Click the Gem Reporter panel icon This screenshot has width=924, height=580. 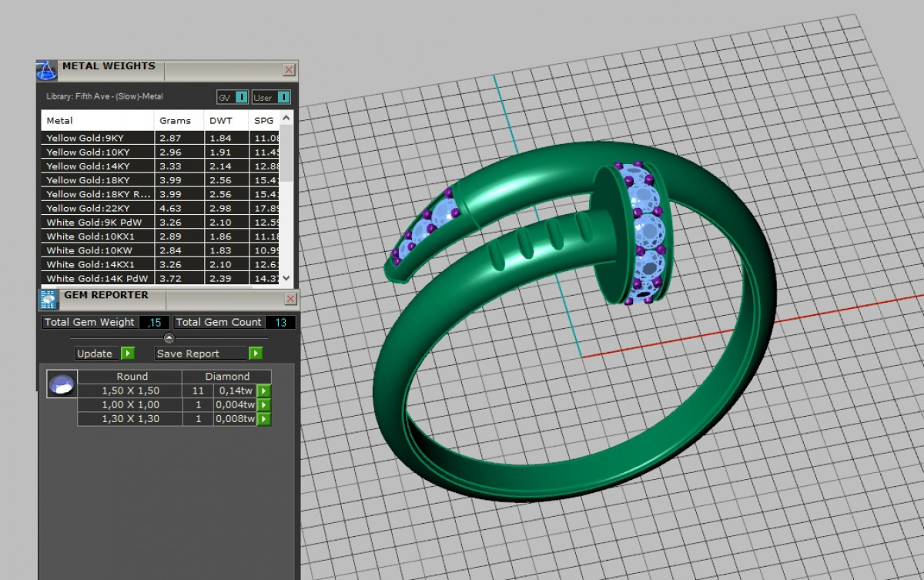click(49, 299)
